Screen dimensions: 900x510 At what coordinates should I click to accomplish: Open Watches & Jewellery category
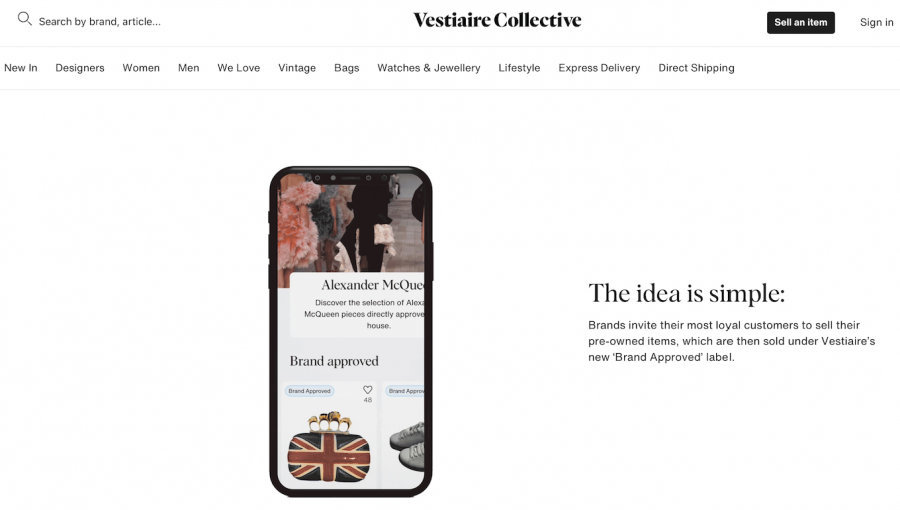(x=429, y=68)
